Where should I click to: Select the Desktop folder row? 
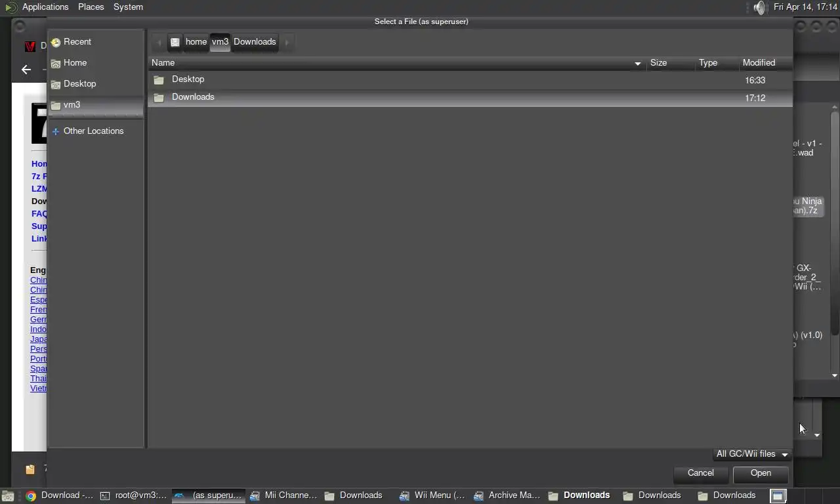(470, 79)
